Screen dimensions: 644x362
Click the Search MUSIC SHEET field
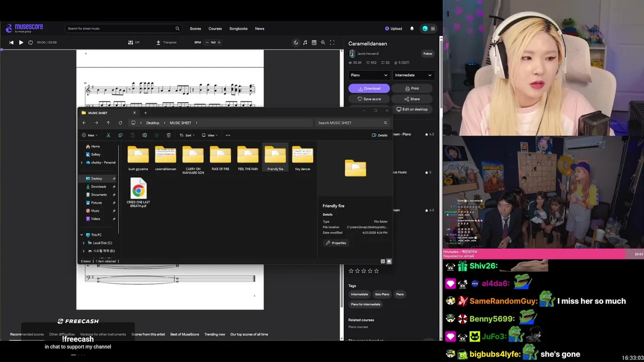click(x=352, y=123)
